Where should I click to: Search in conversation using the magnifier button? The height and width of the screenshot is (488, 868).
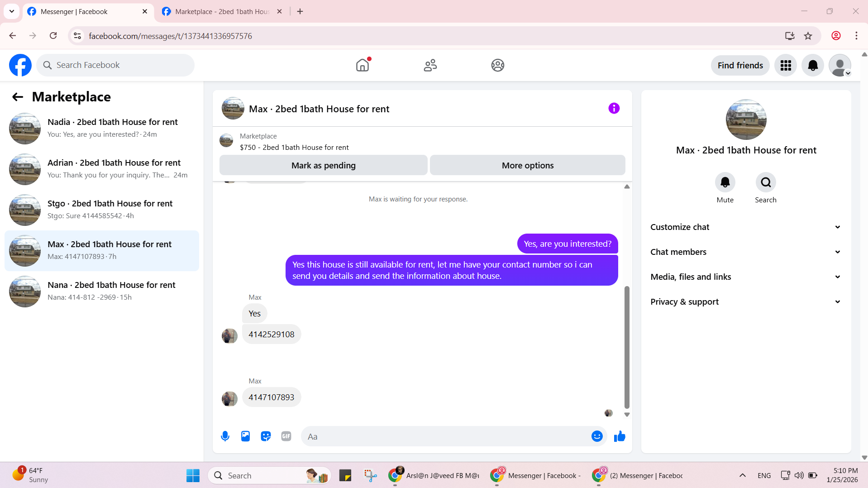[766, 182]
